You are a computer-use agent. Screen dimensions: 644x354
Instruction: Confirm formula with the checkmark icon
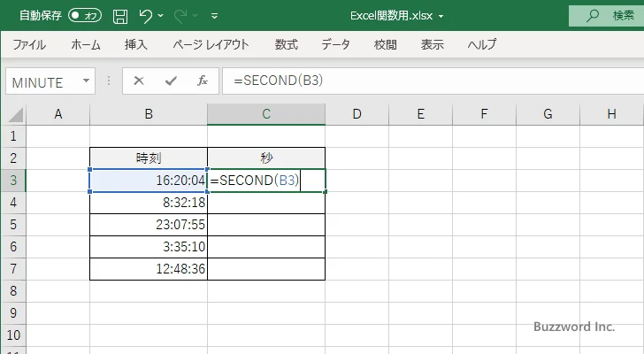[x=171, y=81]
